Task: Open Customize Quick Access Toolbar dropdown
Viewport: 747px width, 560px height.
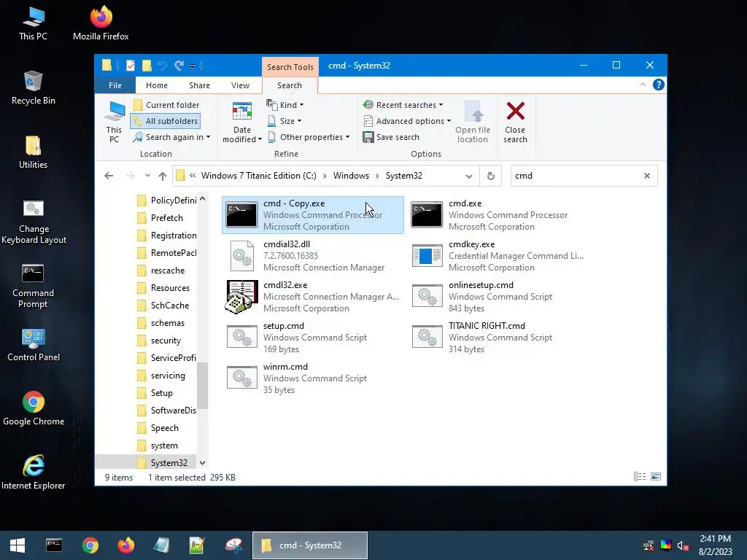Action: point(192,66)
